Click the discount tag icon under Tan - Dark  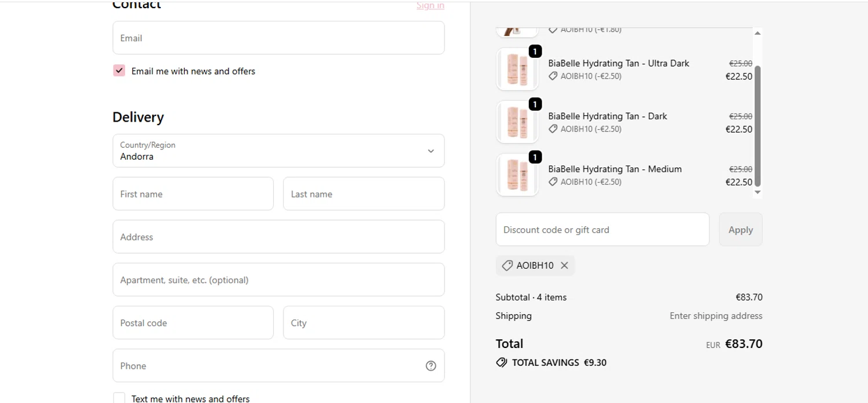pyautogui.click(x=553, y=129)
